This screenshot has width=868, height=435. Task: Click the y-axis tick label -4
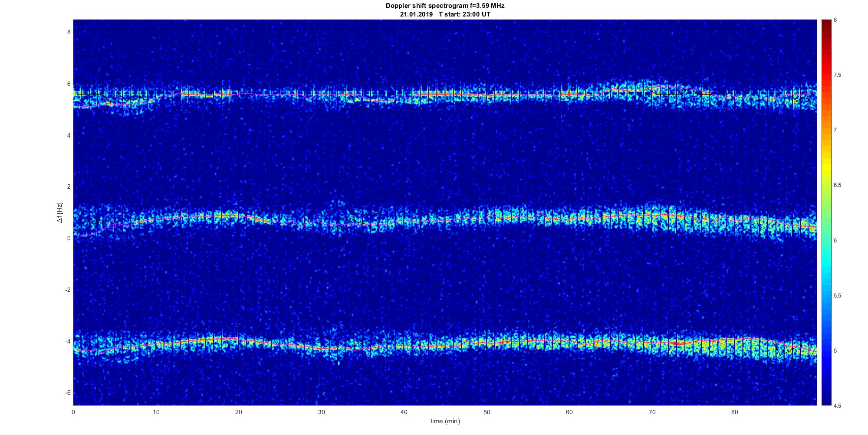pos(68,341)
